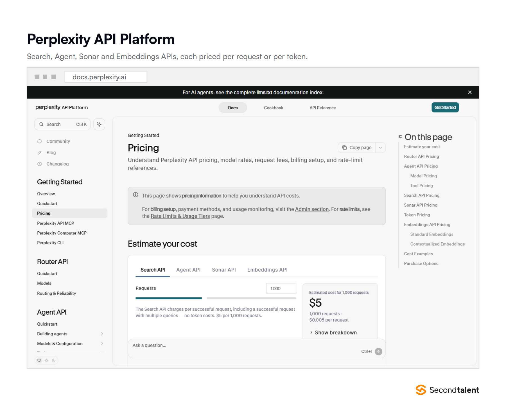Viewport: 506px width, 420px height.
Task: Open Quickstart under Agent API
Action: pos(47,324)
